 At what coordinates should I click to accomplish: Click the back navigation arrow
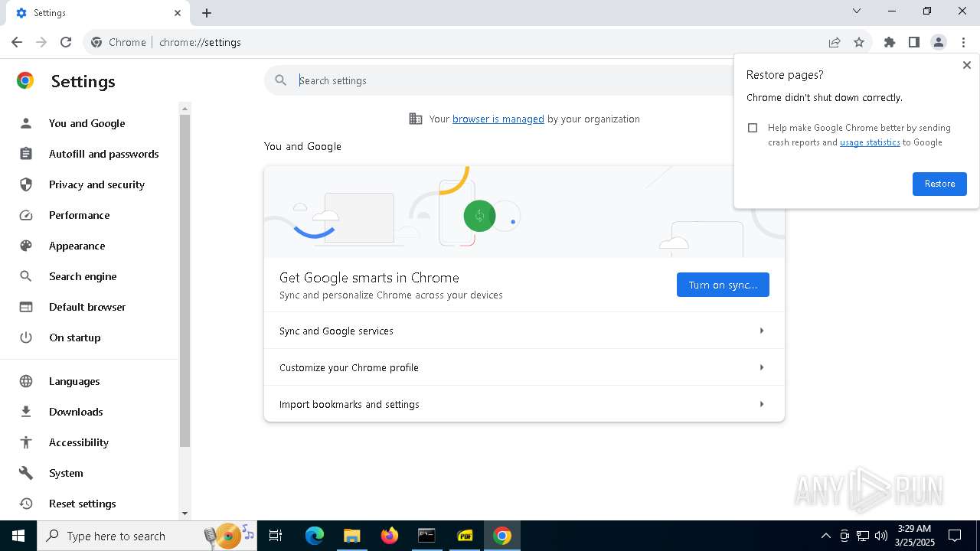tap(17, 42)
